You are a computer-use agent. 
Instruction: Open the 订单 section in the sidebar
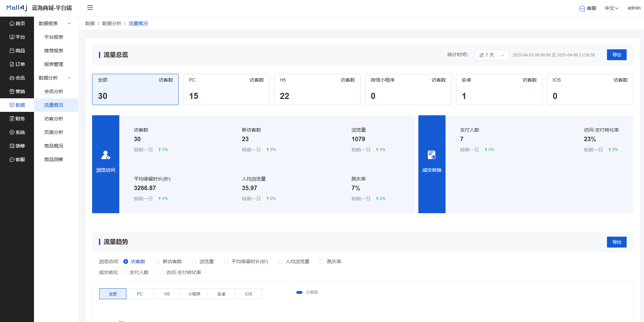[17, 64]
